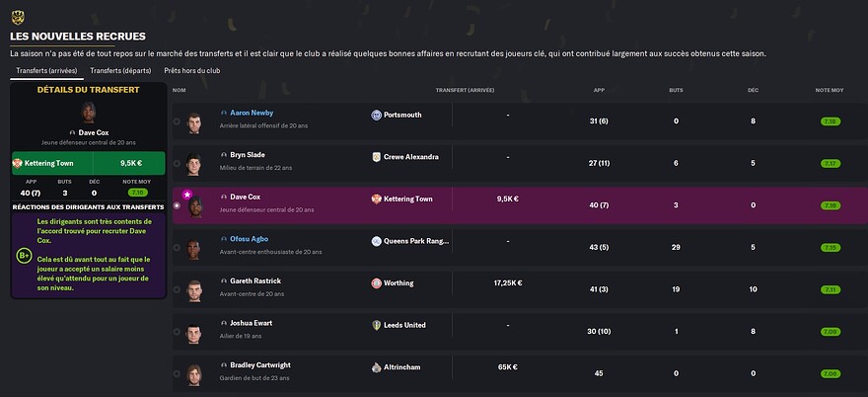Click the Portsmouth club badge
Viewport: 868px width, 397px height.
(x=377, y=115)
